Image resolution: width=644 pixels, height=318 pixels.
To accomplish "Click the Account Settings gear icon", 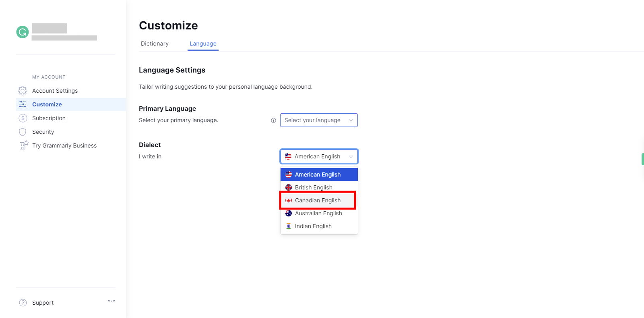I will tap(23, 91).
